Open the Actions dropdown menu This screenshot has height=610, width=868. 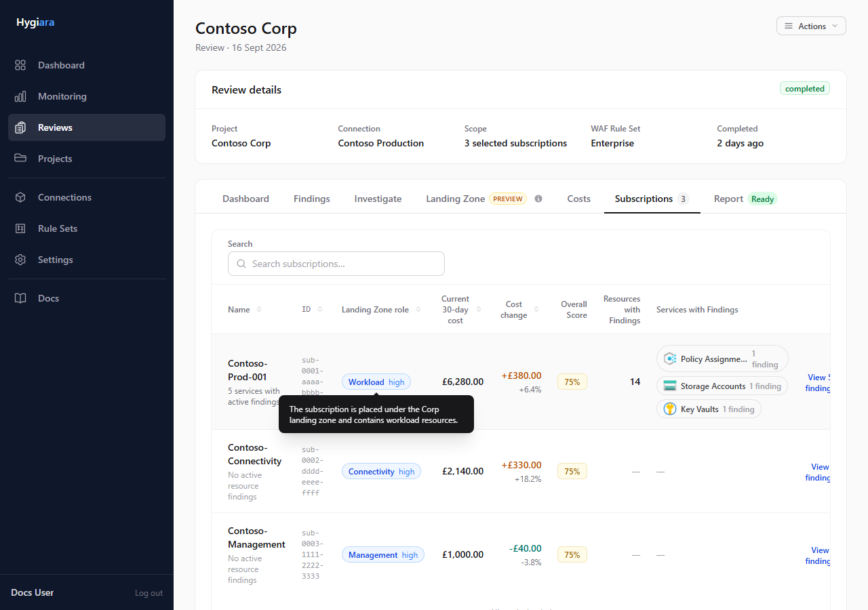811,26
